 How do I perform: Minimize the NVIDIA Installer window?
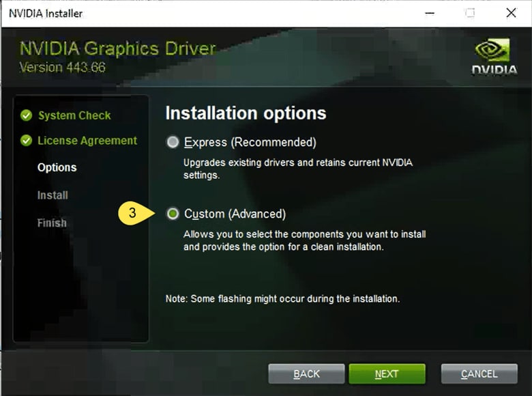(x=430, y=13)
